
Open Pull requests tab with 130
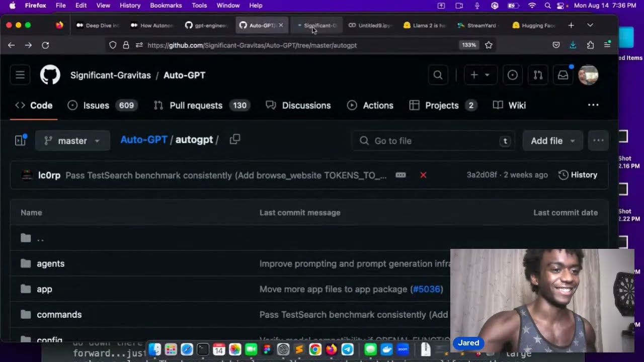tap(202, 105)
